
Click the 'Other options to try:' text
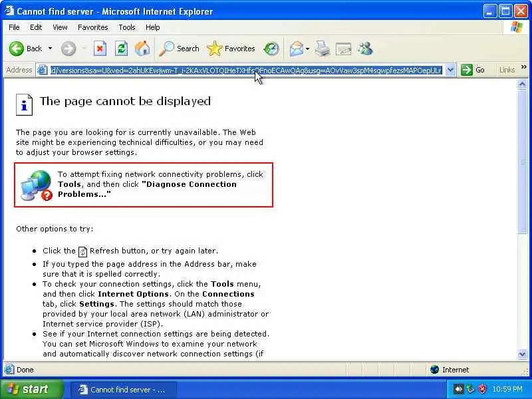pos(55,229)
